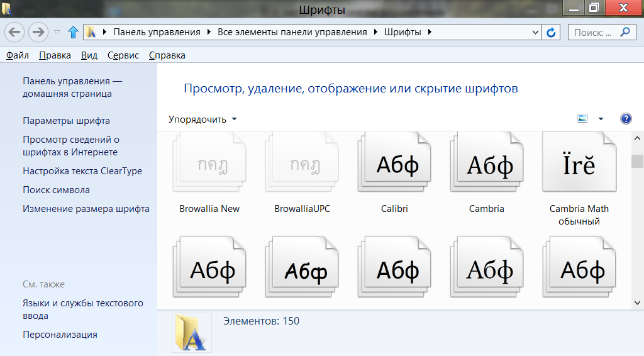Image resolution: width=644 pixels, height=356 pixels.
Task: Click the Fonts folder icon in details pane
Action: [192, 333]
